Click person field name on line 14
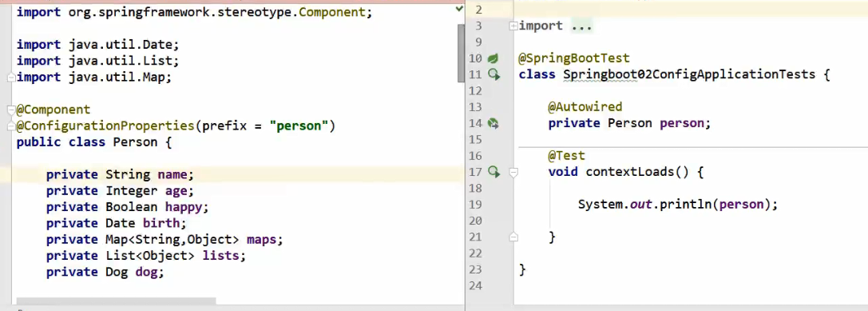 coord(681,123)
